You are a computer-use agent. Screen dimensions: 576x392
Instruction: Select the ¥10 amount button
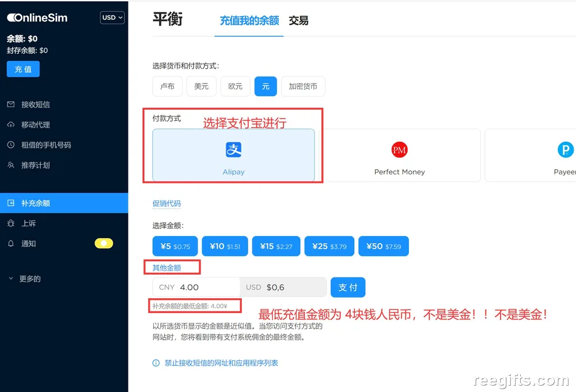pos(225,246)
